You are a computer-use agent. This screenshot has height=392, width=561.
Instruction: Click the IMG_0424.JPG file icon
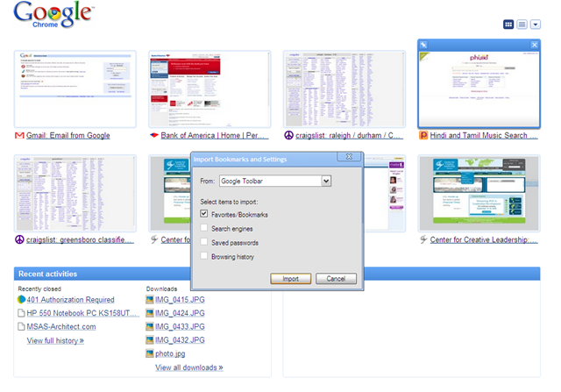tap(150, 313)
